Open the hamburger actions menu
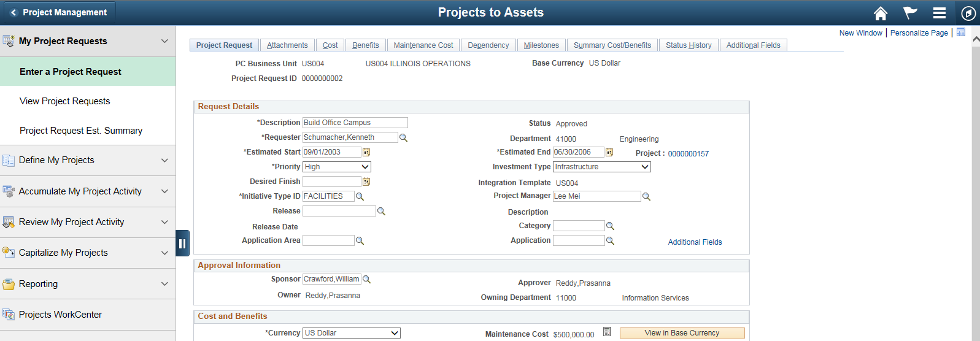Screen dimensions: 980x341 pos(939,13)
